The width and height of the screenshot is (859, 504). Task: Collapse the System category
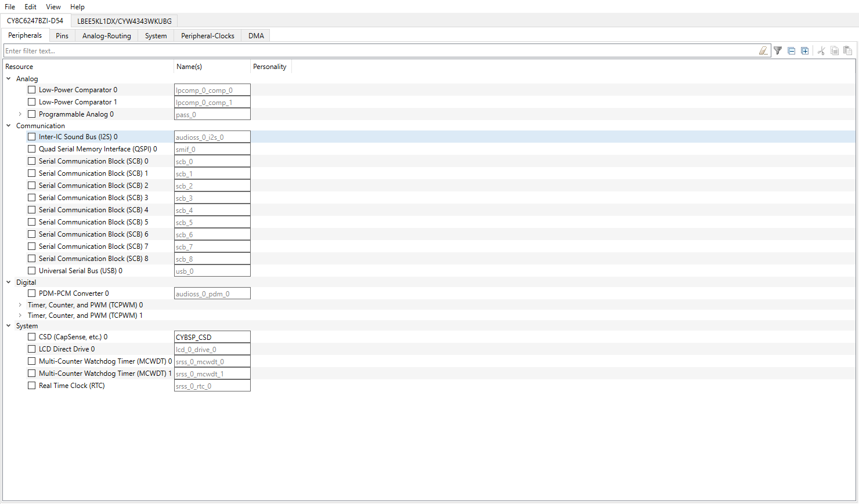click(9, 326)
